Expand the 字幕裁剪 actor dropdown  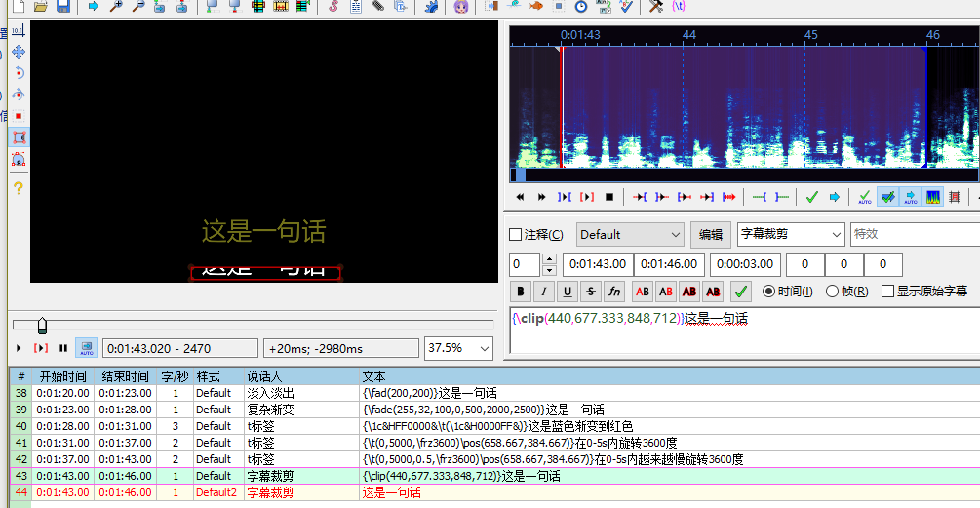(x=835, y=235)
